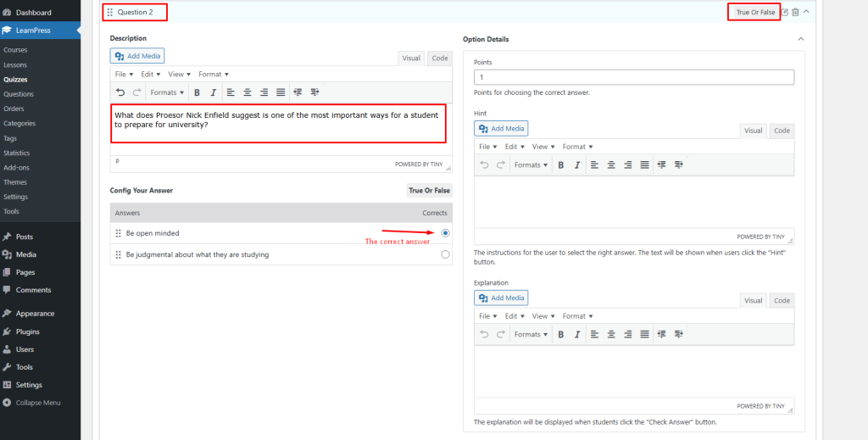
Task: Justify text in the Explanation editor
Action: (644, 334)
